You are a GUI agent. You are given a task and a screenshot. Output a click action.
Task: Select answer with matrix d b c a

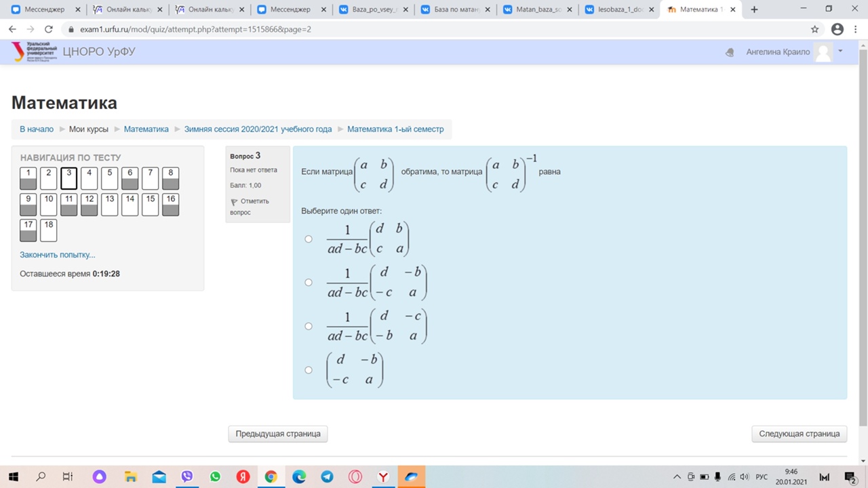coord(309,239)
